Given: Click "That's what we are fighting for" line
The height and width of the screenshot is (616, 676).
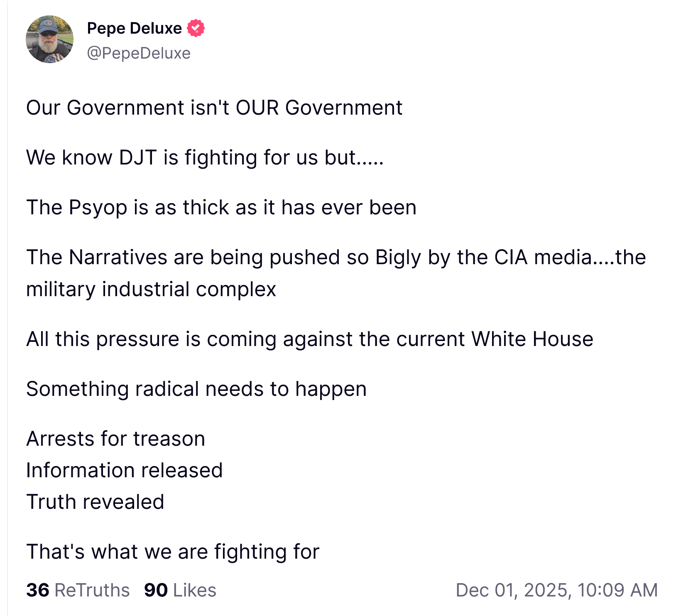Looking at the screenshot, I should point(173,552).
